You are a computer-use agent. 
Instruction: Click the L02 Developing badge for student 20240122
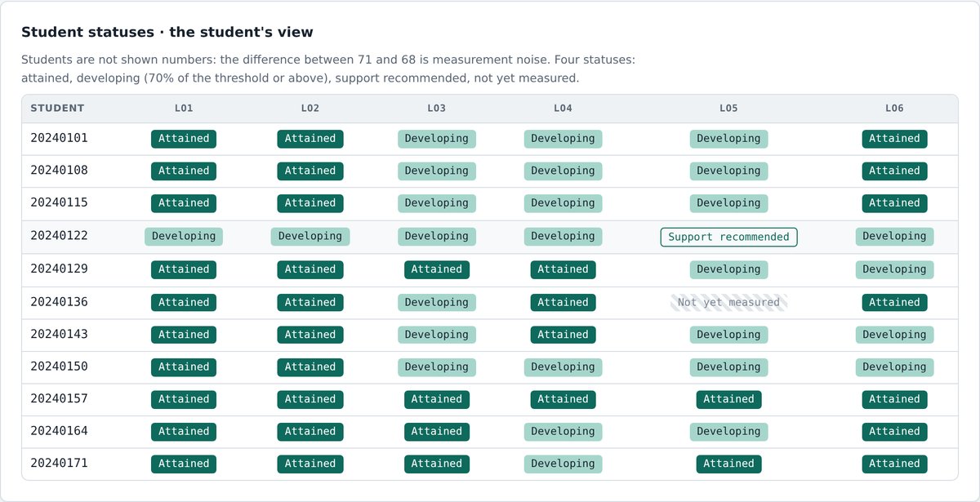310,237
